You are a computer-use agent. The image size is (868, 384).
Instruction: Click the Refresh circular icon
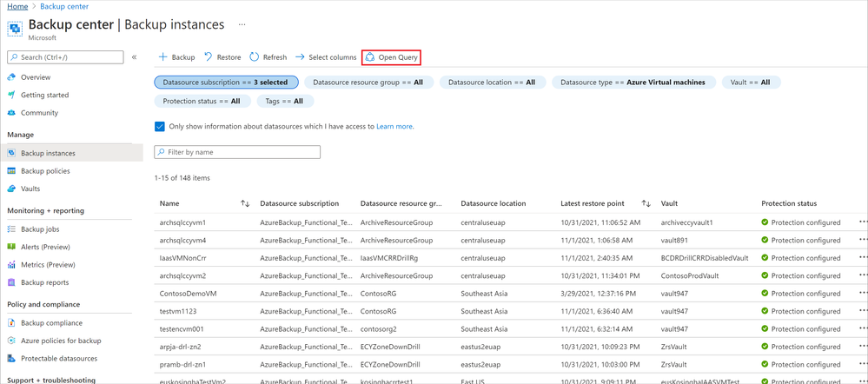(254, 57)
